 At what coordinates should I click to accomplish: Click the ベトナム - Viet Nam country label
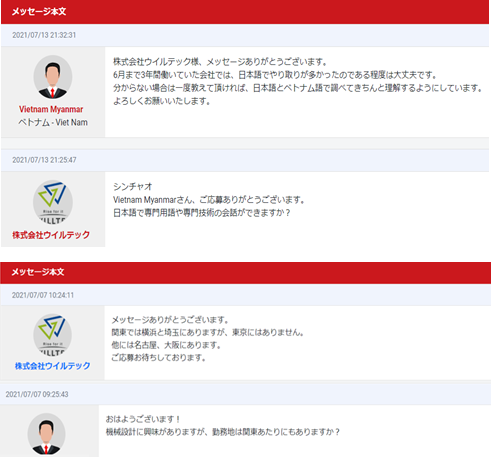click(x=53, y=122)
